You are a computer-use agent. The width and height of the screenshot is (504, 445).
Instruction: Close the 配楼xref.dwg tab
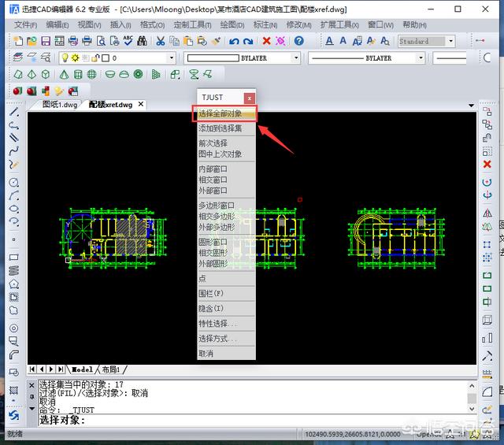[x=141, y=104]
